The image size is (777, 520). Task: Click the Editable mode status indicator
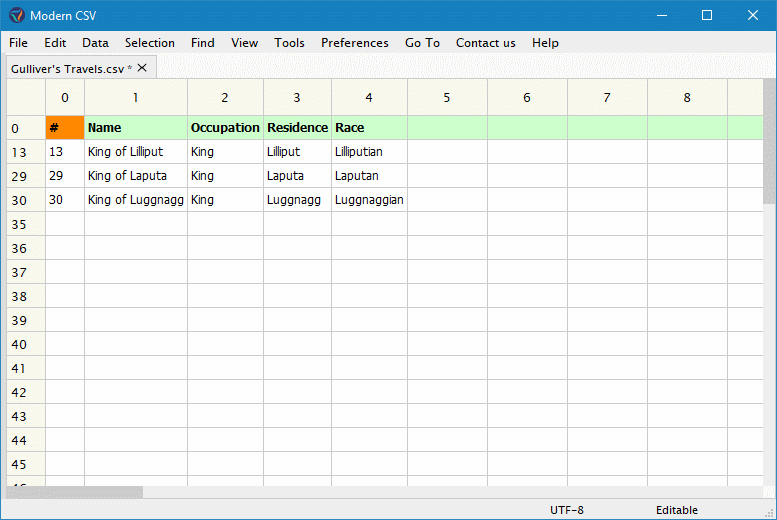point(676,510)
